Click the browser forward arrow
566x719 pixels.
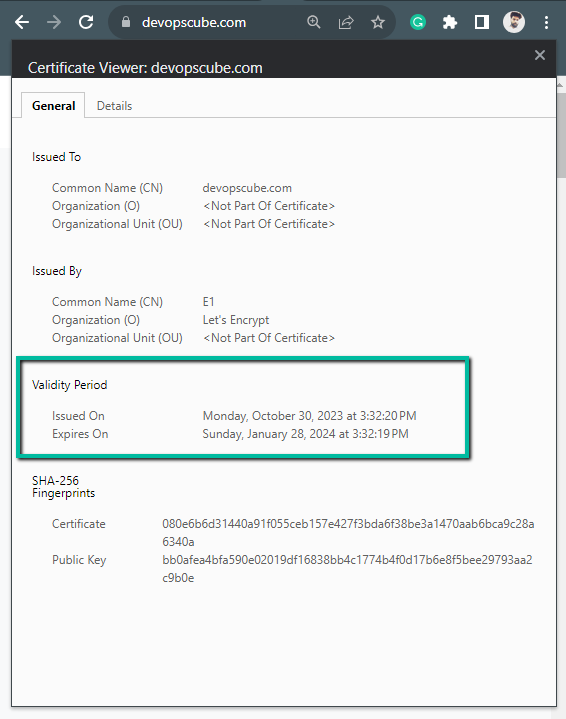54,22
